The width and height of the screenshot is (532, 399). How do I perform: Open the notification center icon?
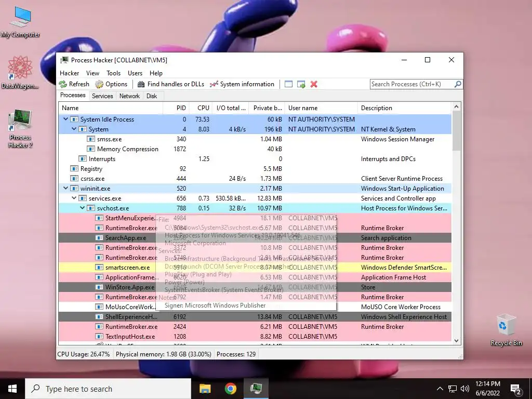click(516, 389)
